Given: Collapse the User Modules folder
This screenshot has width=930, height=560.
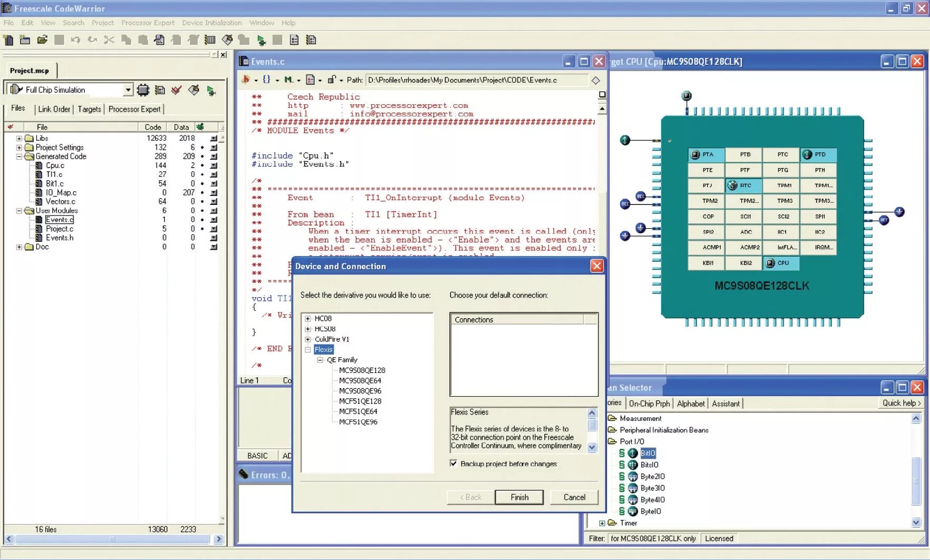Looking at the screenshot, I should (19, 211).
